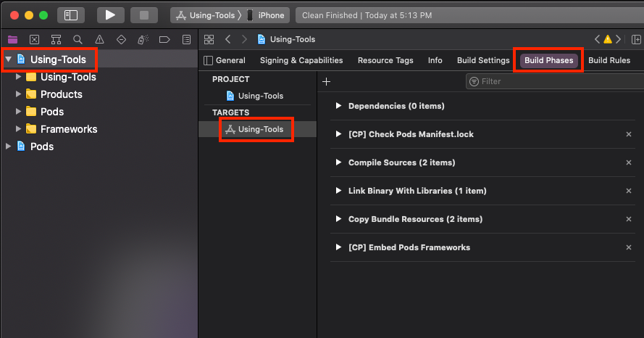This screenshot has width=644, height=338.
Task: Remove Copy Bundle Resources phase
Action: [x=628, y=219]
